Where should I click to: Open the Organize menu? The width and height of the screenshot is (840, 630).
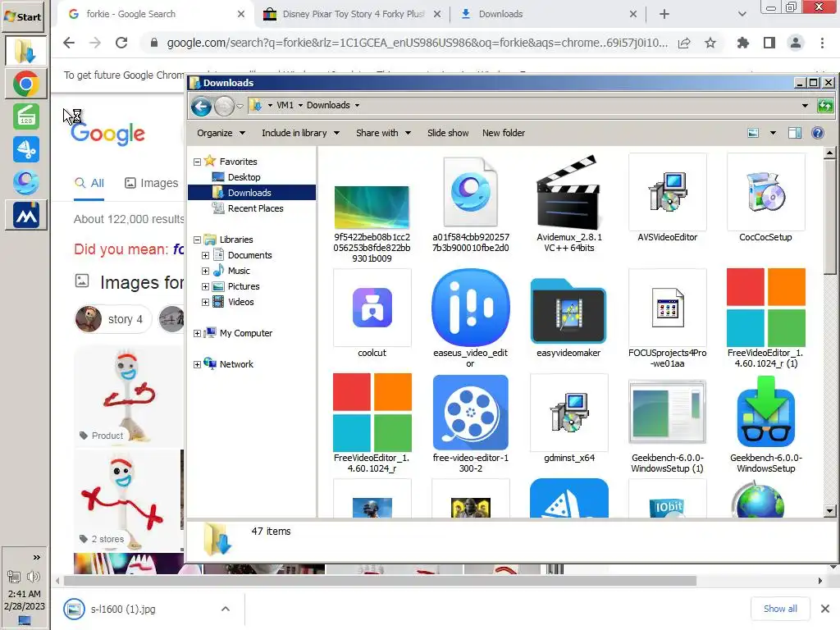(221, 133)
